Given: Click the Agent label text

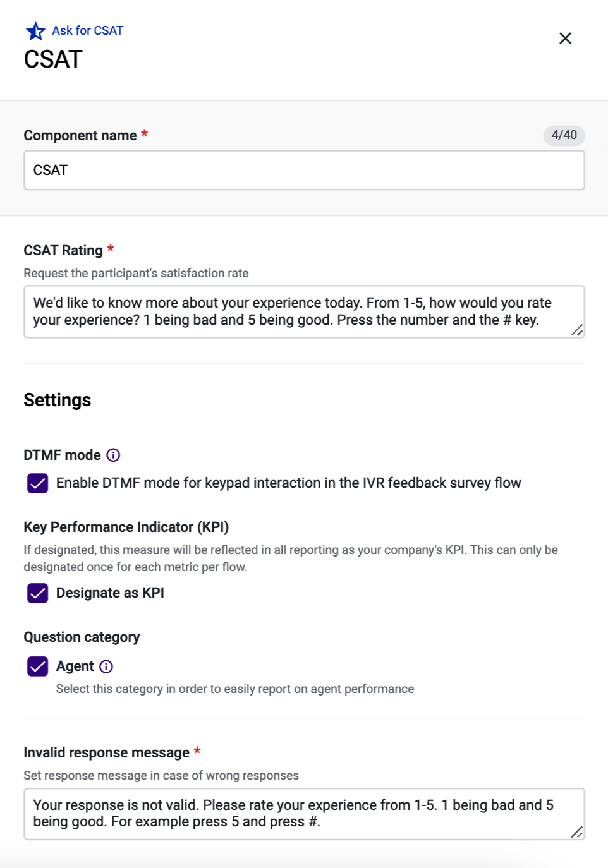Looking at the screenshot, I should (x=75, y=666).
